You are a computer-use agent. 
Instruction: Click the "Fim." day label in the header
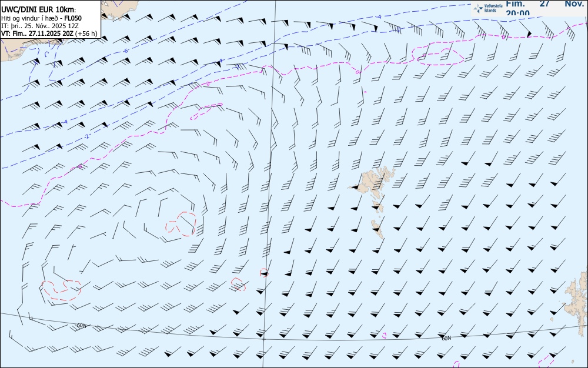click(x=515, y=4)
